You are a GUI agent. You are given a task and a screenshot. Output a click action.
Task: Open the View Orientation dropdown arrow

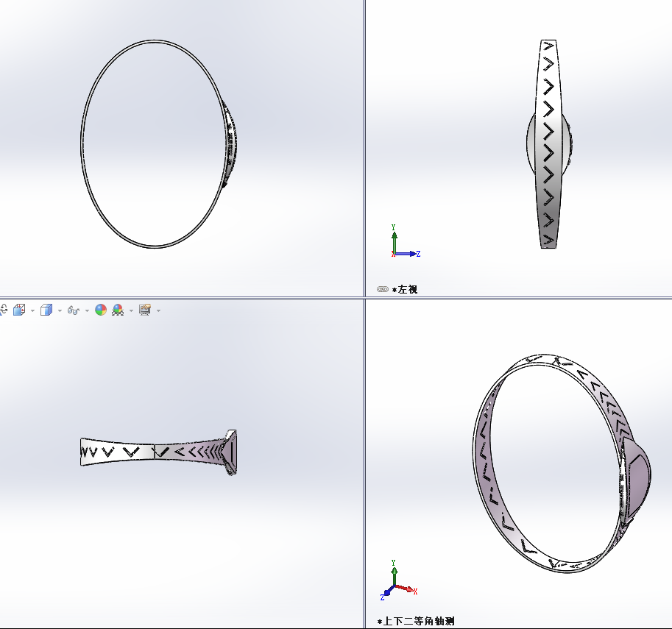click(32, 310)
